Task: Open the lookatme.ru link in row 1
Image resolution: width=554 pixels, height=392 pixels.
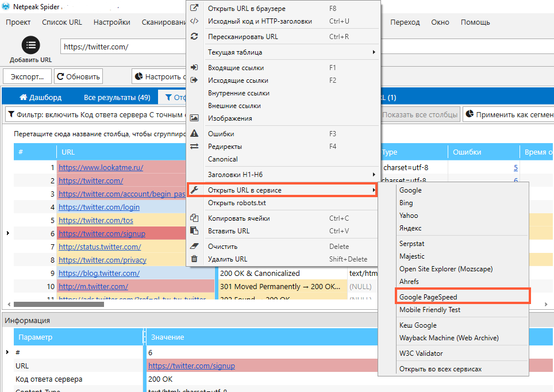Action: click(x=101, y=167)
